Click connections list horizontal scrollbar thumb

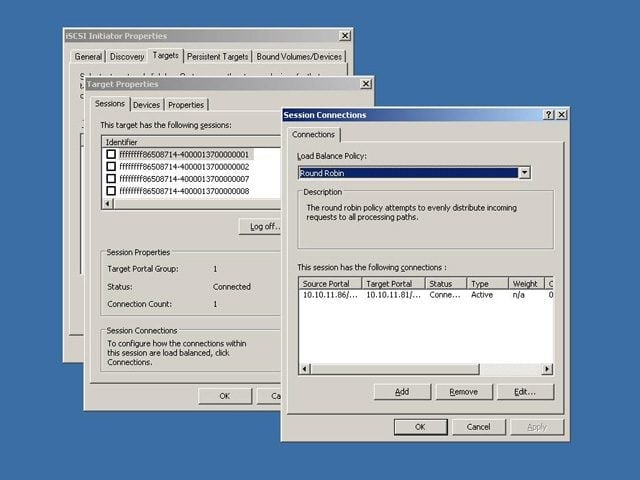(x=394, y=369)
